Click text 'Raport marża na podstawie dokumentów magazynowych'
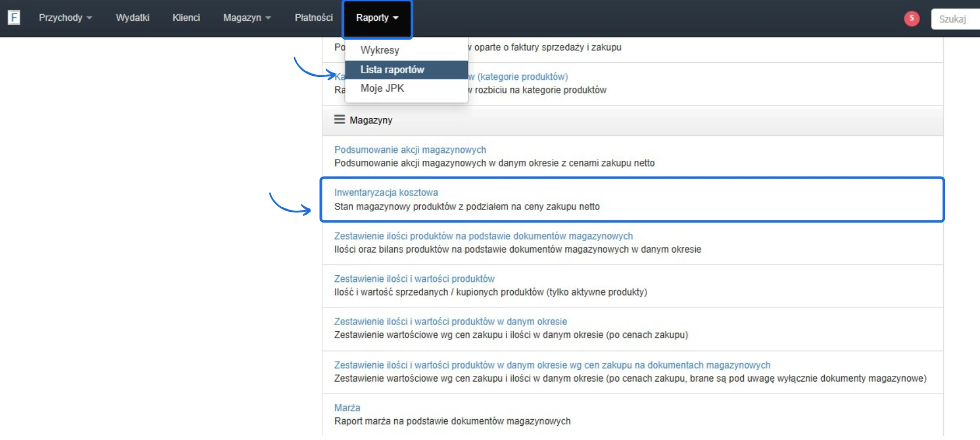 pyautogui.click(x=453, y=421)
